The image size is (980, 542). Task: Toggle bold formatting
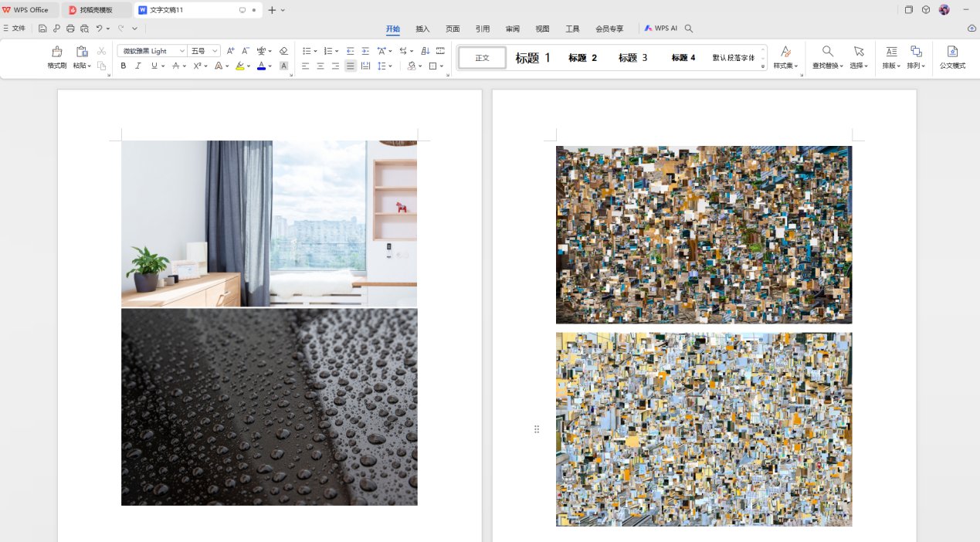pyautogui.click(x=124, y=66)
